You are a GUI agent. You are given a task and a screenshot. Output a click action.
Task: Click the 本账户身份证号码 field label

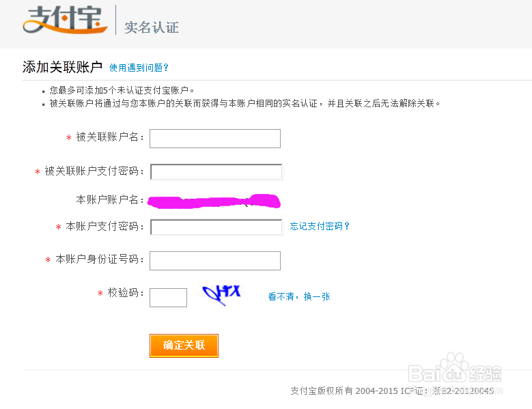coord(100,260)
